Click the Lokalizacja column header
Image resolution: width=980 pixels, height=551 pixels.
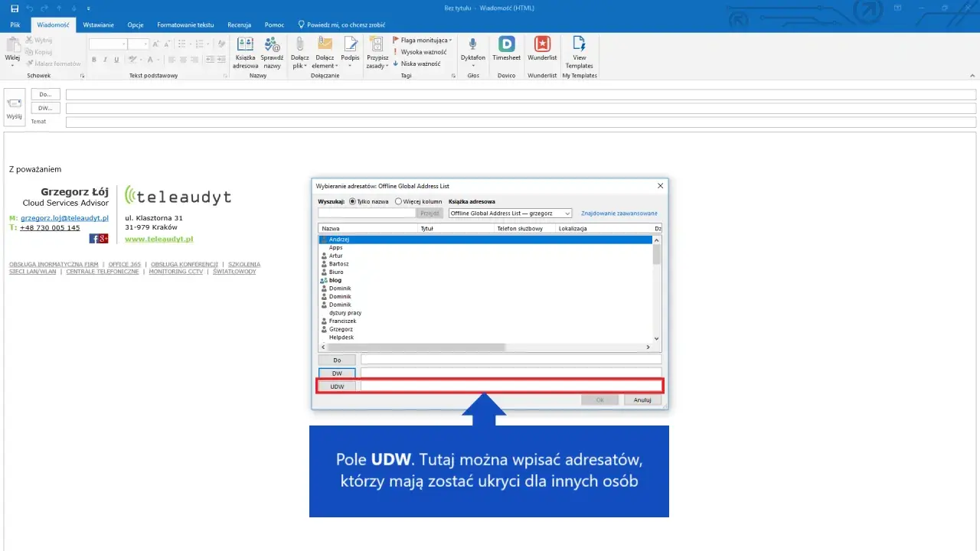click(x=604, y=229)
